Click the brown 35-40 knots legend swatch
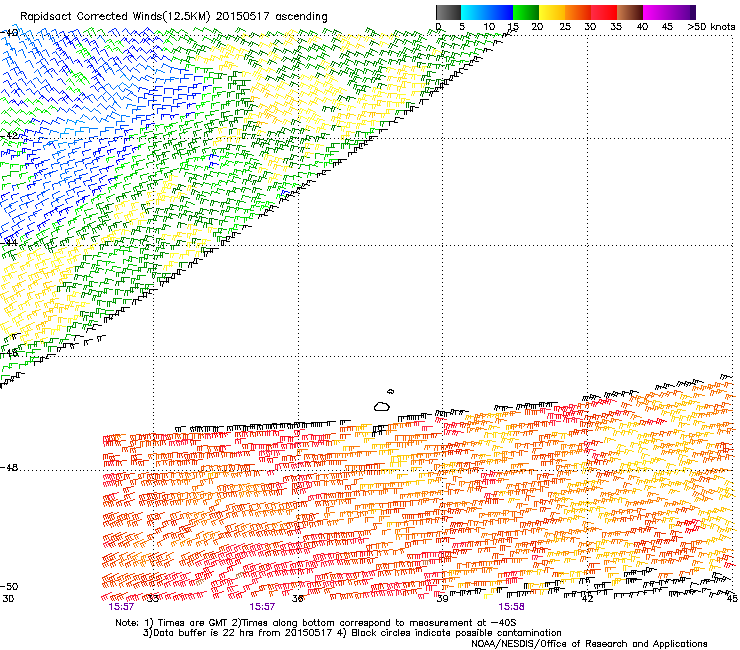The height and width of the screenshot is (650, 740). tap(630, 12)
